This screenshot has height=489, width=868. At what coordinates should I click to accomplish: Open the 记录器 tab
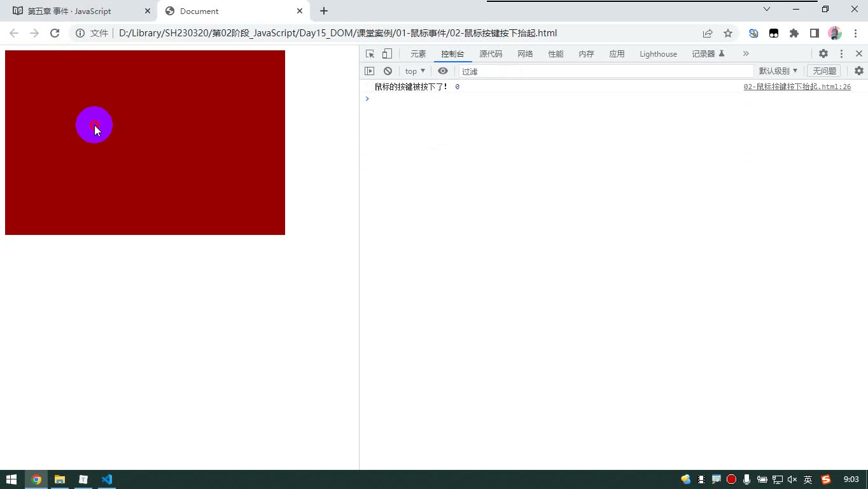pyautogui.click(x=708, y=54)
